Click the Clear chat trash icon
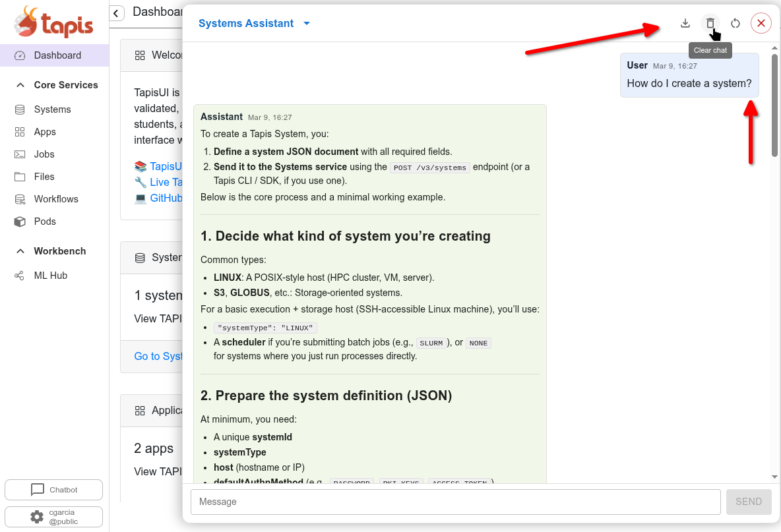The width and height of the screenshot is (781, 532). 710,23
